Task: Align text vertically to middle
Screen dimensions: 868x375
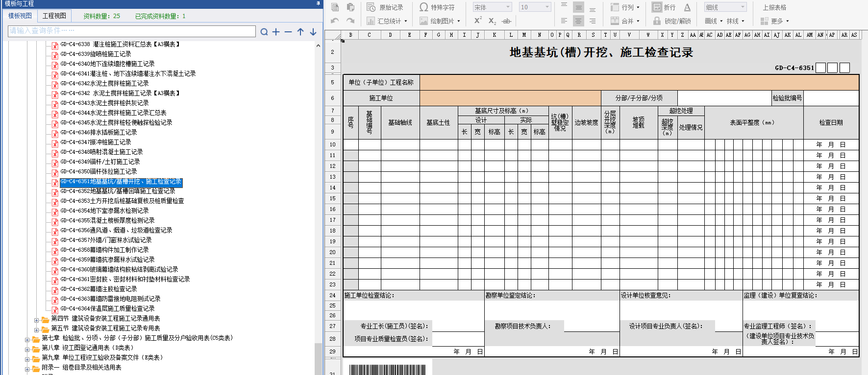Action: coord(579,7)
